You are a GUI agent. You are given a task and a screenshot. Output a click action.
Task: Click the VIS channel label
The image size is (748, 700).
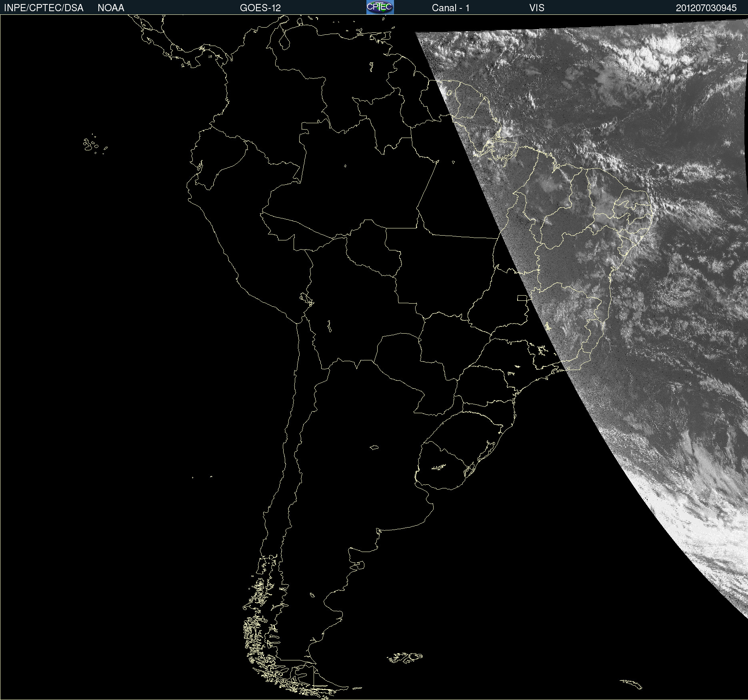point(537,8)
